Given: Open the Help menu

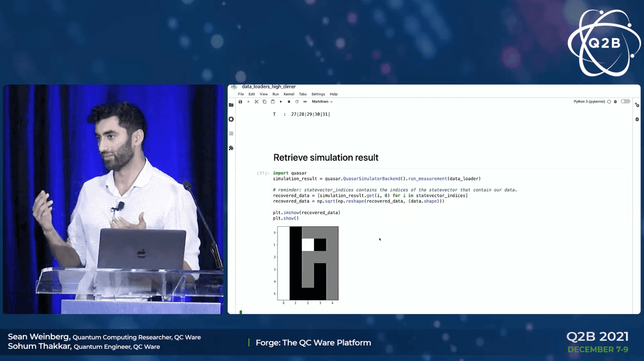Looking at the screenshot, I should click(x=333, y=94).
